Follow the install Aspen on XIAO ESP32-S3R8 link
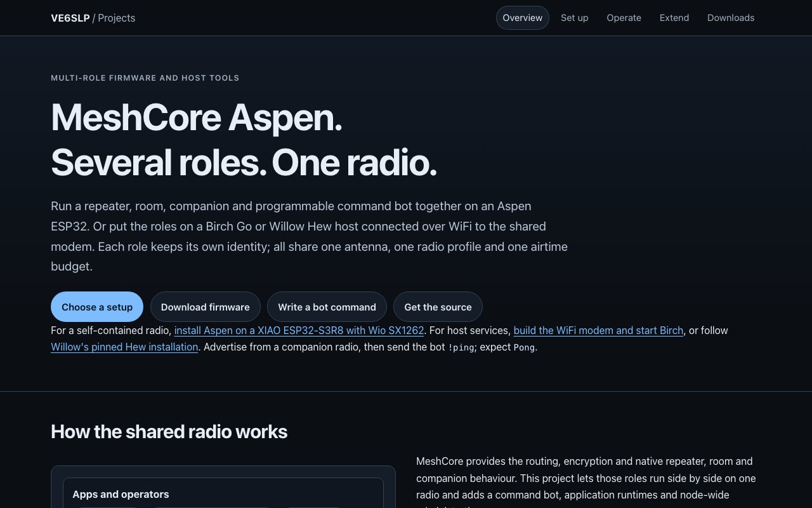This screenshot has height=508, width=812. point(299,330)
